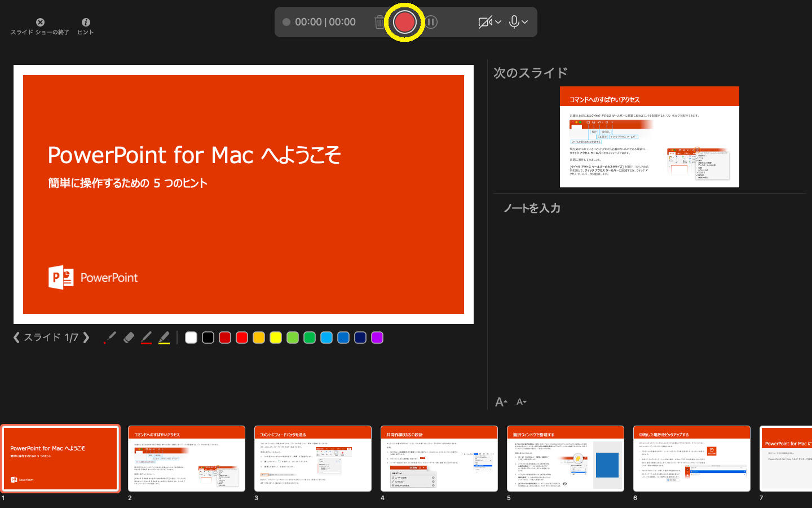Pick the purple ink color

(x=377, y=338)
